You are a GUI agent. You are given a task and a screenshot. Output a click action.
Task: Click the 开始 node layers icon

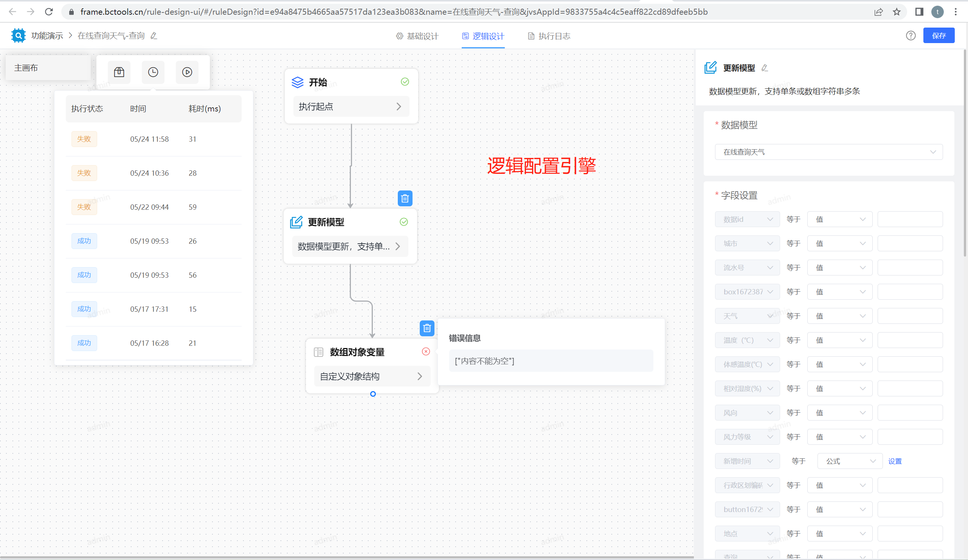coord(297,82)
